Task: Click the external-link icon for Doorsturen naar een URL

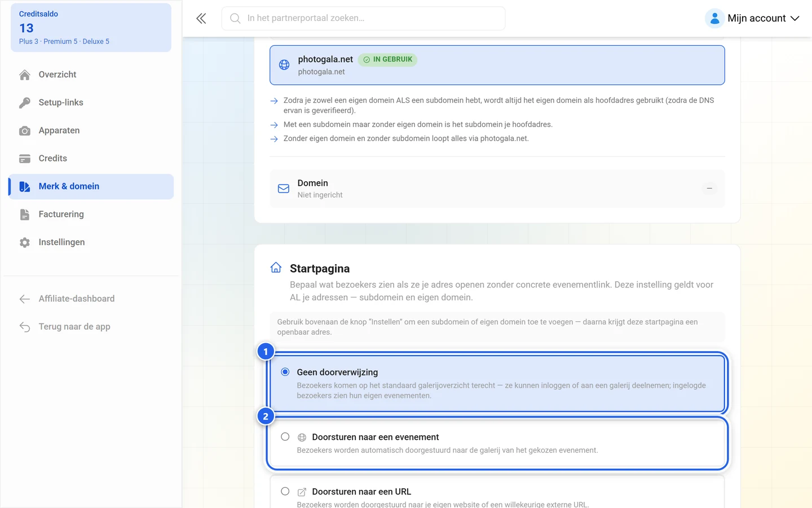Action: [302, 492]
